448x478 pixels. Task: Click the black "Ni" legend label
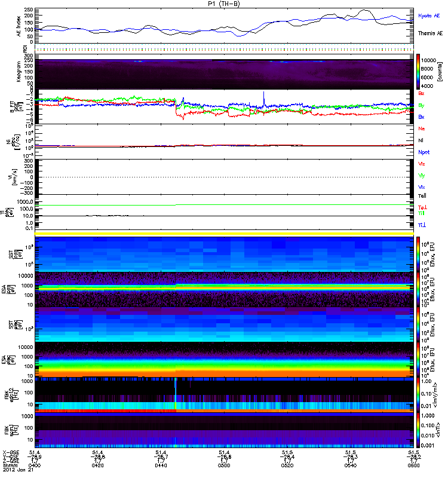pos(421,140)
